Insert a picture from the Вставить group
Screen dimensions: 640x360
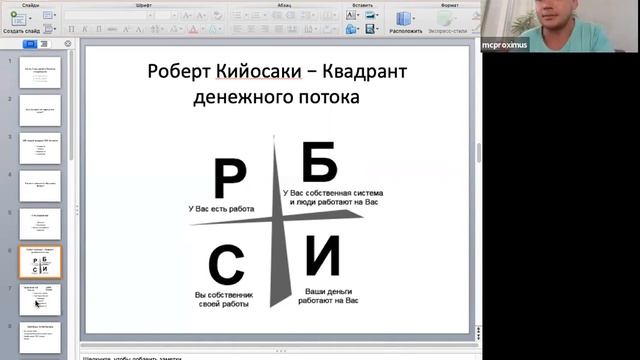coord(370,16)
